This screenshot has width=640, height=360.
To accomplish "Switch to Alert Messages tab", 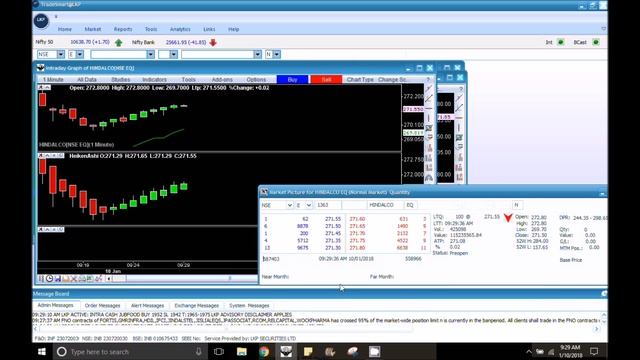I will tap(147, 305).
